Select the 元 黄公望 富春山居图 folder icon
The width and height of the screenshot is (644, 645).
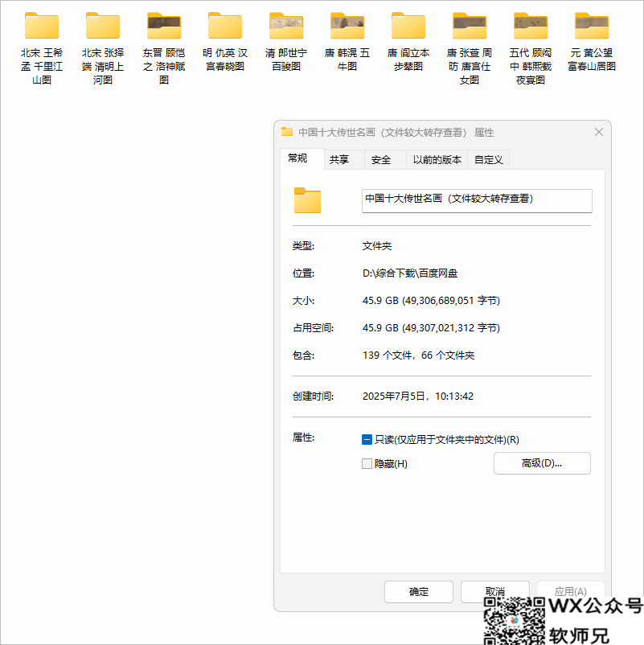click(592, 26)
